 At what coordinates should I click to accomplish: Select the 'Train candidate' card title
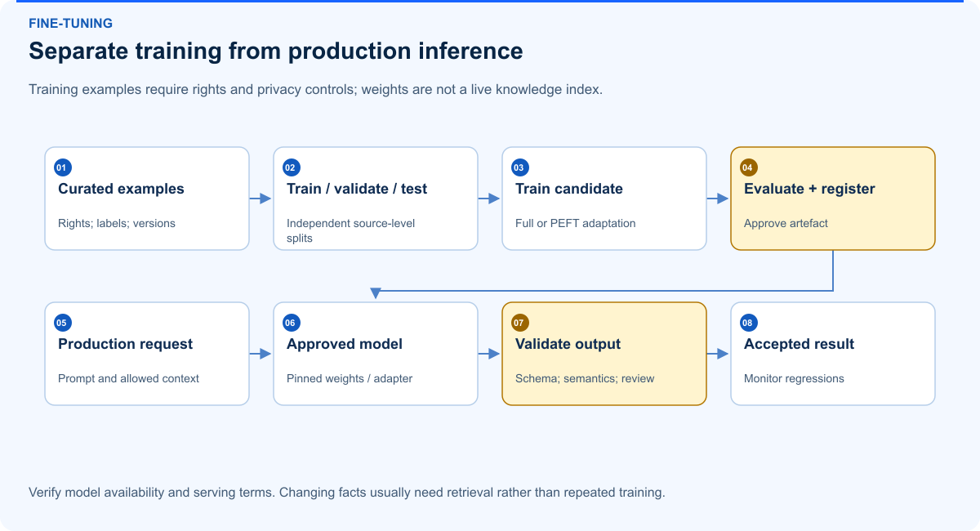click(x=569, y=189)
